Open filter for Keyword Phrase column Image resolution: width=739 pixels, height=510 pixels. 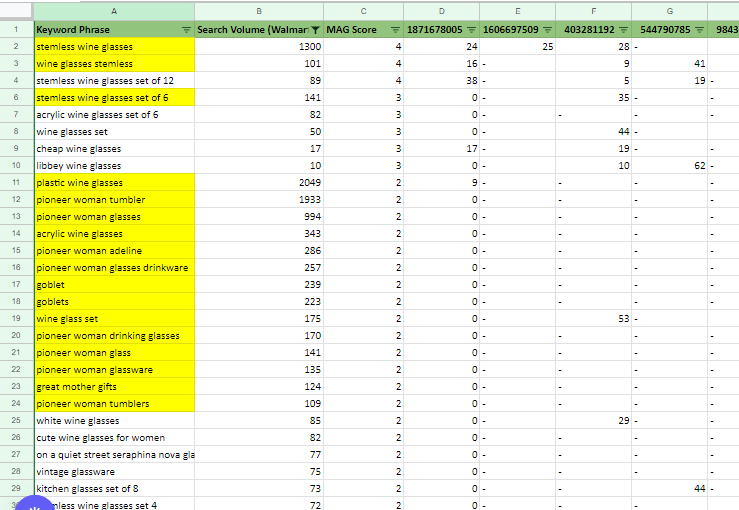pyautogui.click(x=187, y=30)
